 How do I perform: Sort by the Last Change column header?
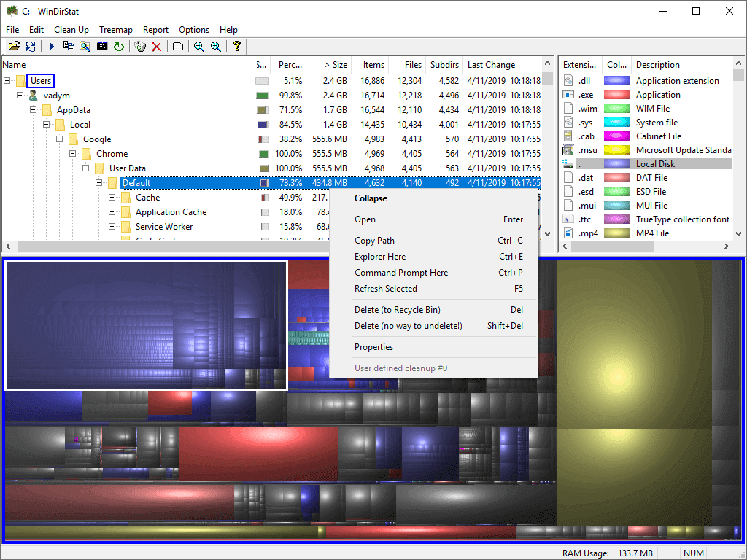503,65
